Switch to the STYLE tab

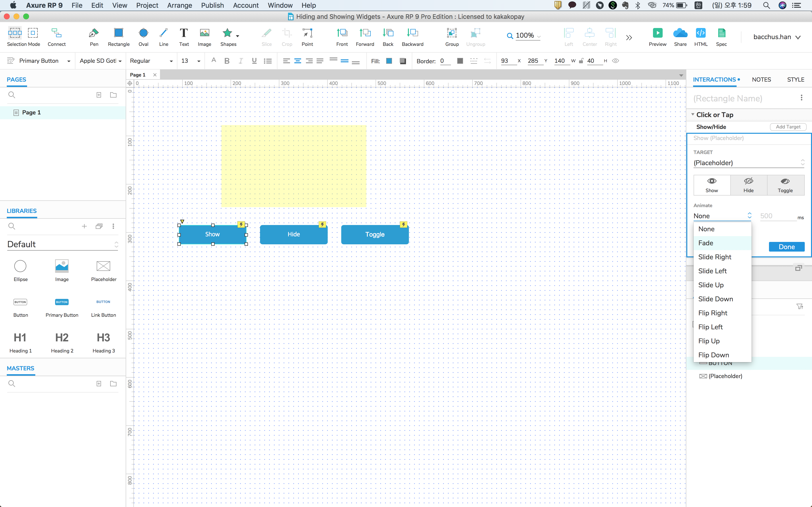(795, 79)
